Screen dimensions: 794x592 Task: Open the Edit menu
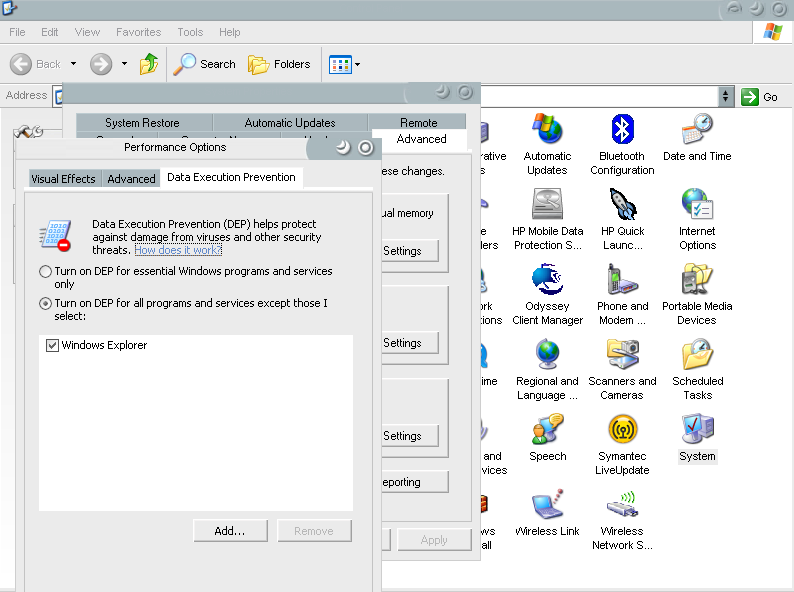[50, 32]
